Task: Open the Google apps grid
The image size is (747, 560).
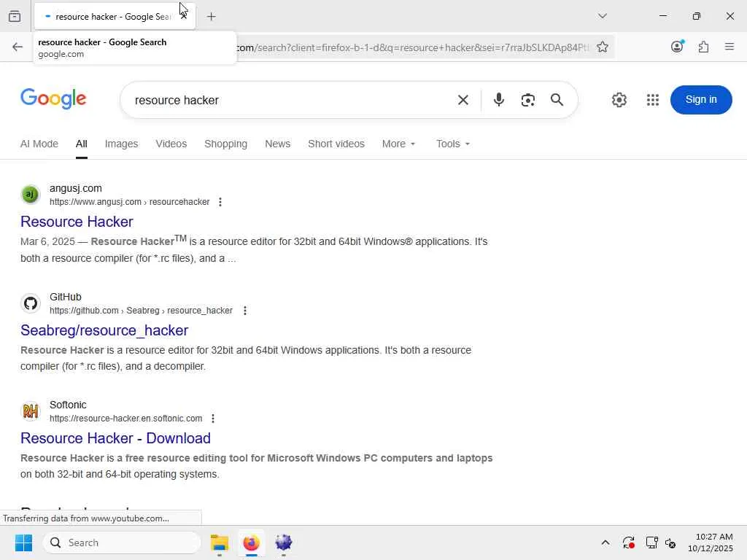Action: coord(653,100)
